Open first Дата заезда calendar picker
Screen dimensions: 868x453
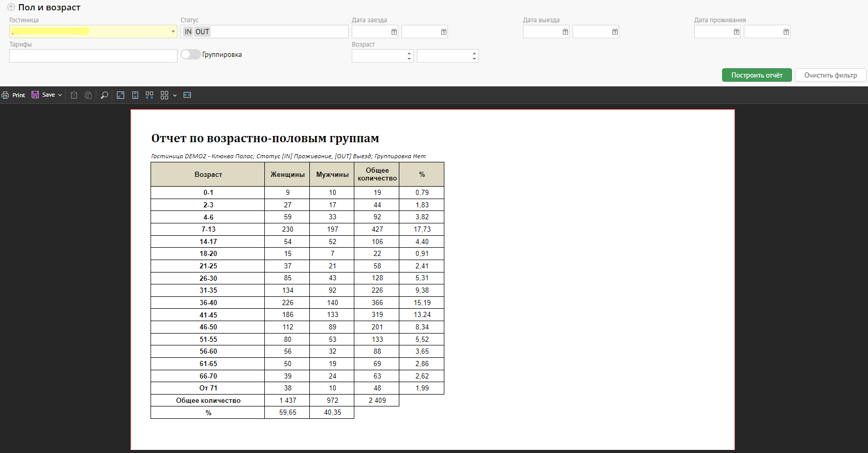(394, 32)
